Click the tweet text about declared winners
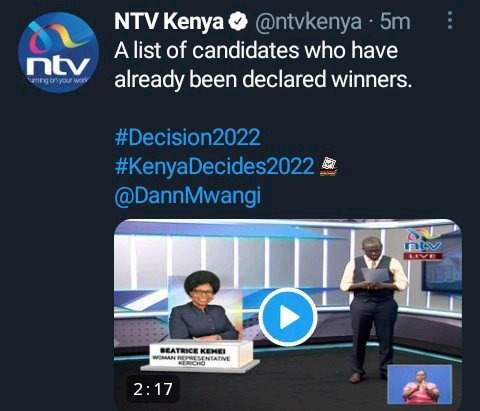 pyautogui.click(x=263, y=65)
